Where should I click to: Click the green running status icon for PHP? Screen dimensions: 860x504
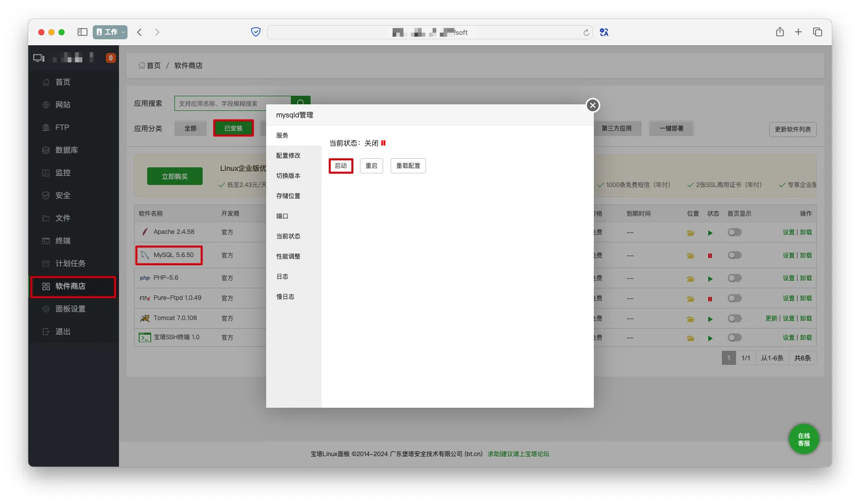tap(710, 279)
